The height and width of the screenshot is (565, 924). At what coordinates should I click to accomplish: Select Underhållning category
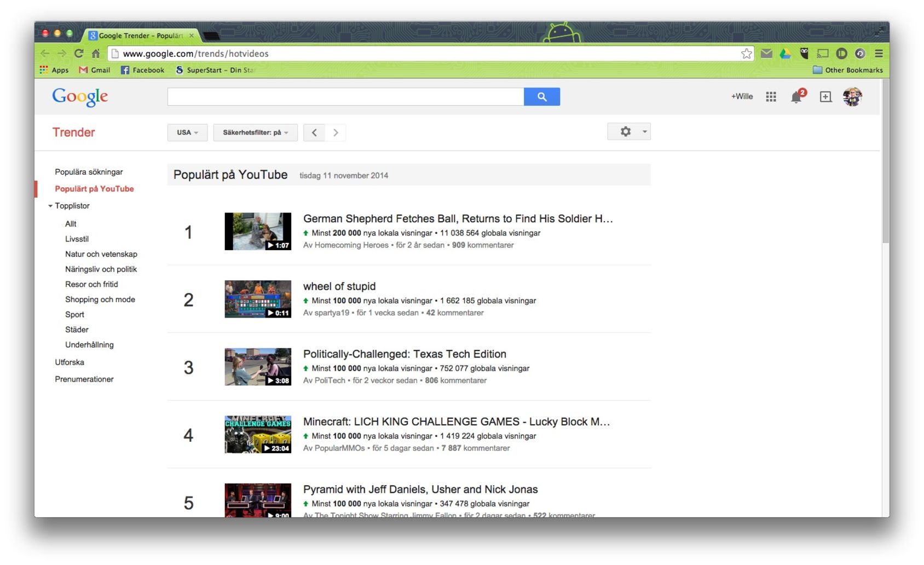coord(89,345)
